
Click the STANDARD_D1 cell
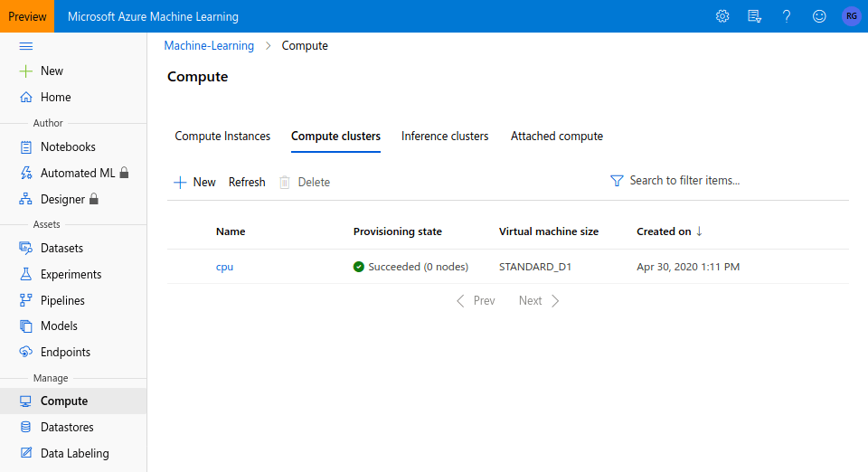coord(535,267)
